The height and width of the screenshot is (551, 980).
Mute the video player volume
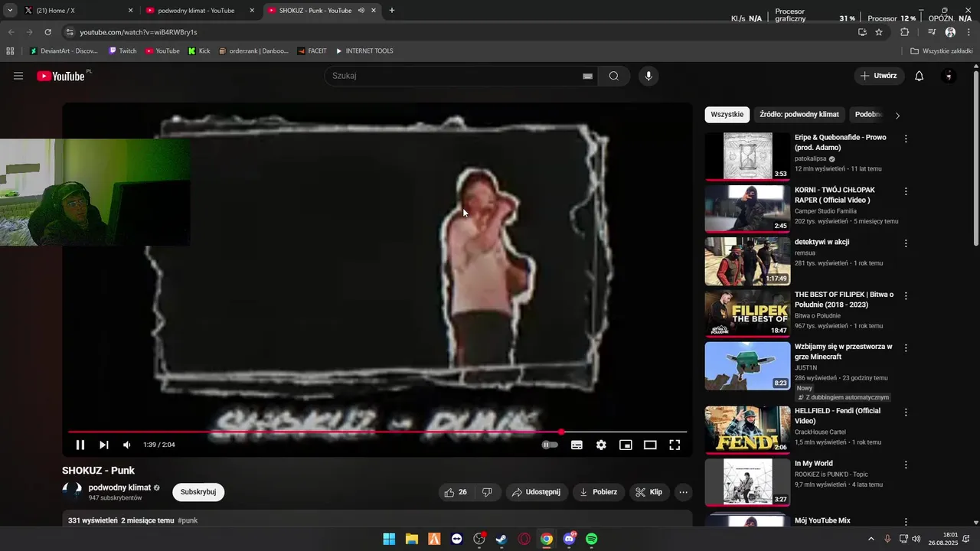coord(127,445)
